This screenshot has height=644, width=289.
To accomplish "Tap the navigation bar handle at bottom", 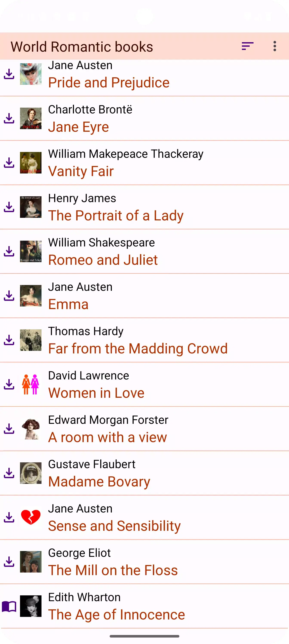I will [x=144, y=636].
